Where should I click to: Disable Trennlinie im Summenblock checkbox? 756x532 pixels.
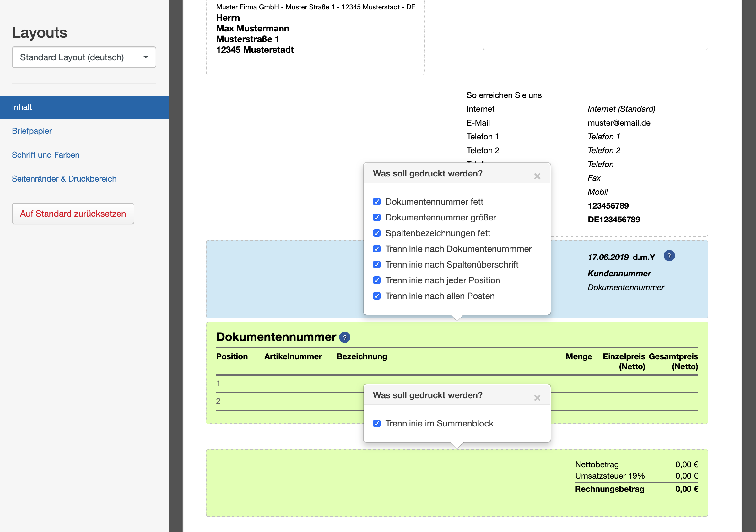[x=377, y=423]
